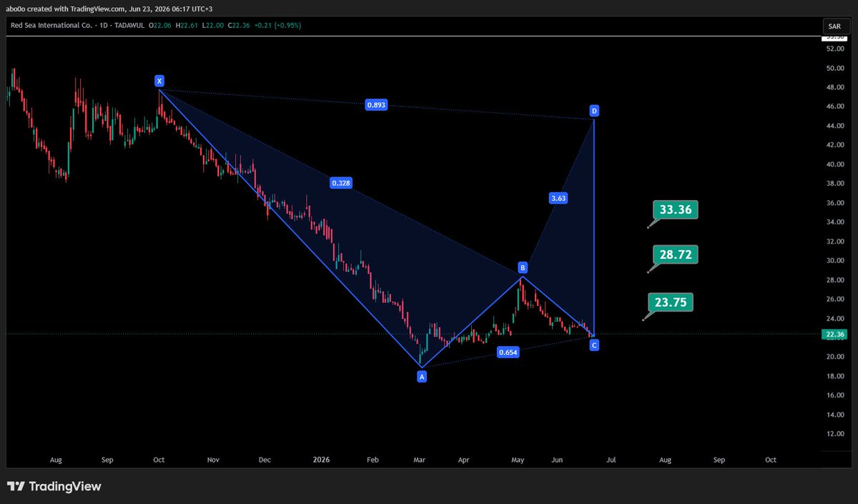Click the 28.72 price target callout
Image resolution: width=858 pixels, height=504 pixels.
click(x=675, y=255)
